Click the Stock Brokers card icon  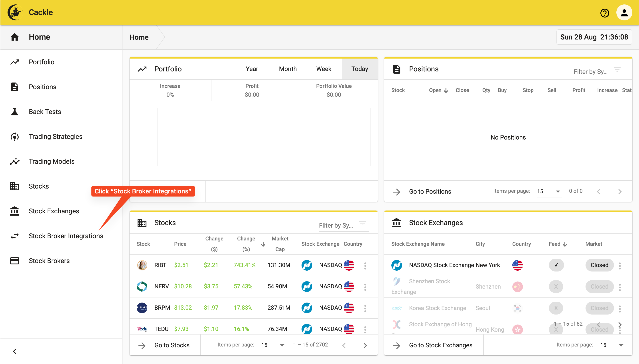[14, 261]
